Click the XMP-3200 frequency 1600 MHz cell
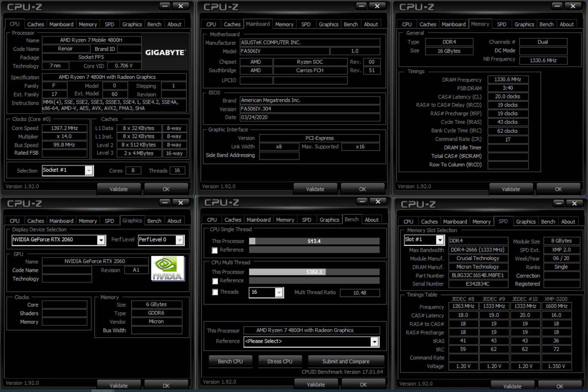 [x=556, y=306]
